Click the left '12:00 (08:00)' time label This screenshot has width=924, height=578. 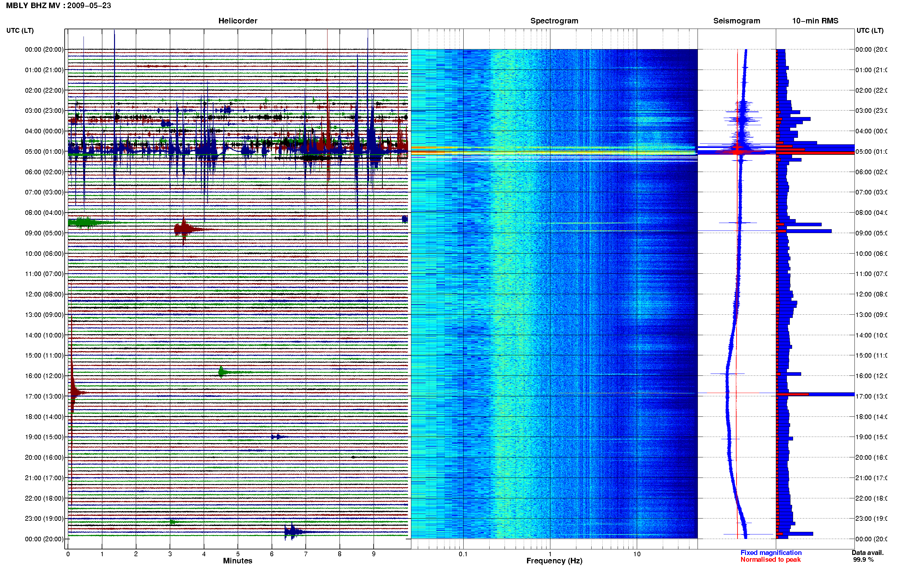point(44,294)
